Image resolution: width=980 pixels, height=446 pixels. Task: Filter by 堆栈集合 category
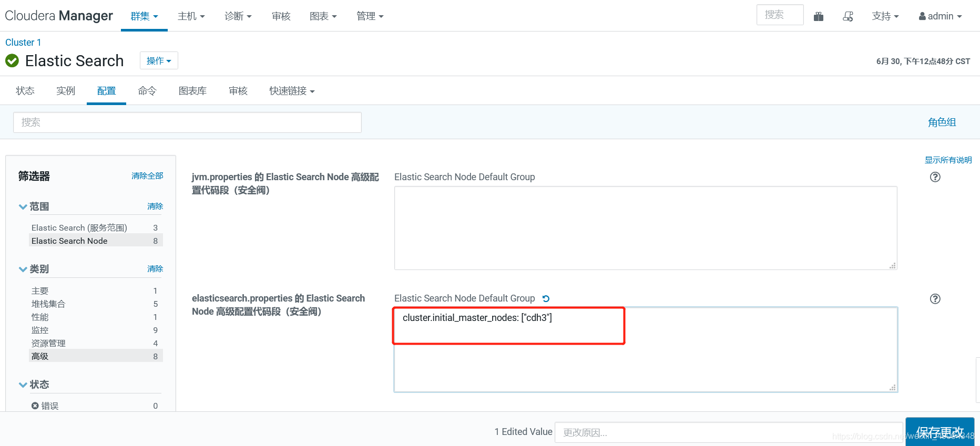point(96,304)
